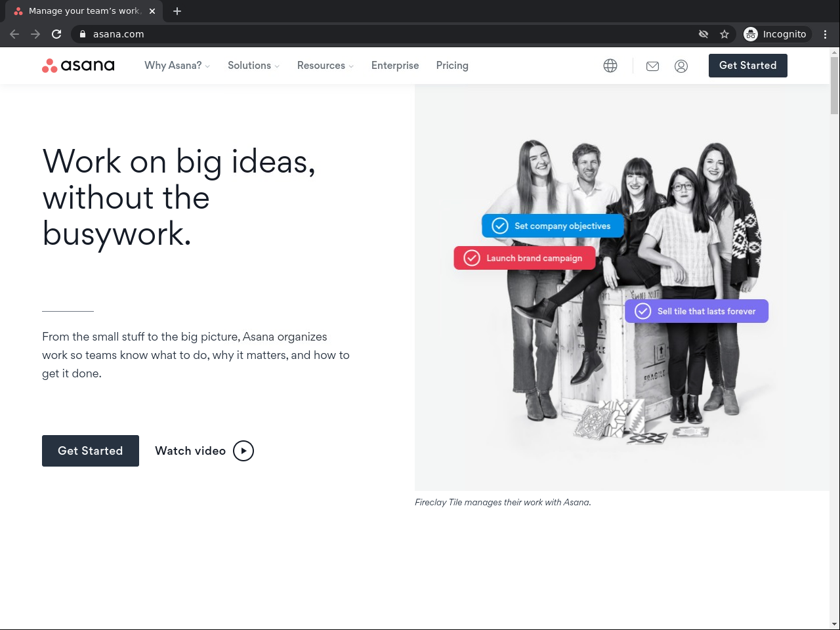Go back to the previous page
Screen dimensions: 840x630
14,34
